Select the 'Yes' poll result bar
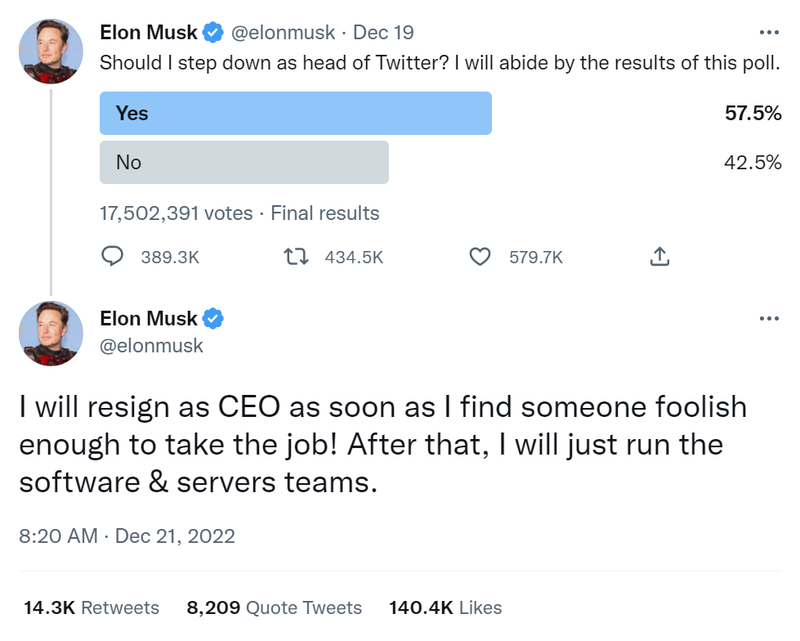Image resolution: width=800 pixels, height=641 pixels. (x=295, y=113)
